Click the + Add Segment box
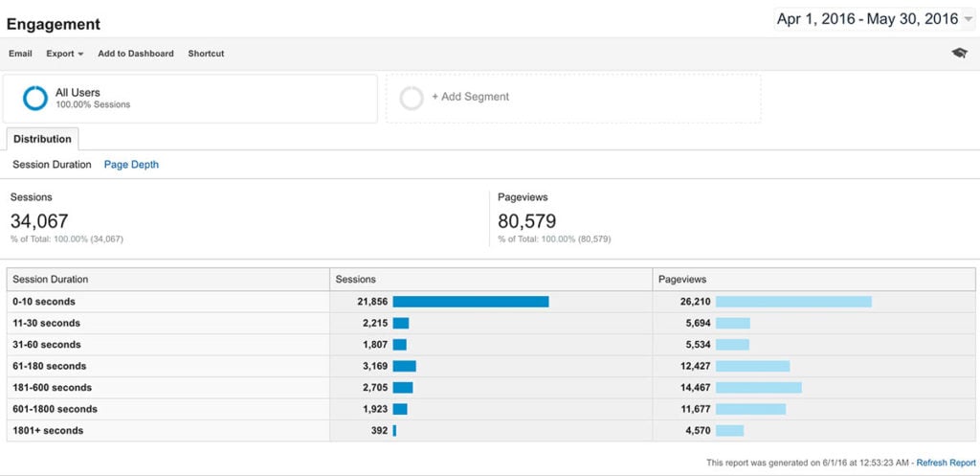The image size is (980, 476). click(573, 99)
